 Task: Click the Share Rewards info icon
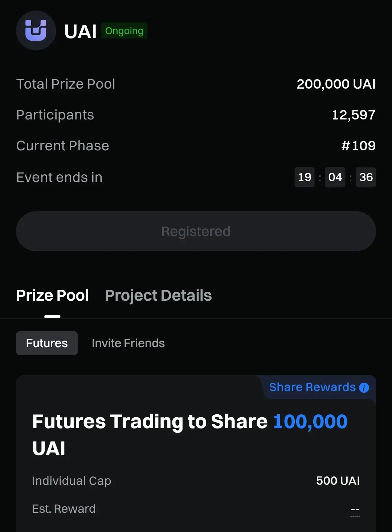[x=364, y=388]
